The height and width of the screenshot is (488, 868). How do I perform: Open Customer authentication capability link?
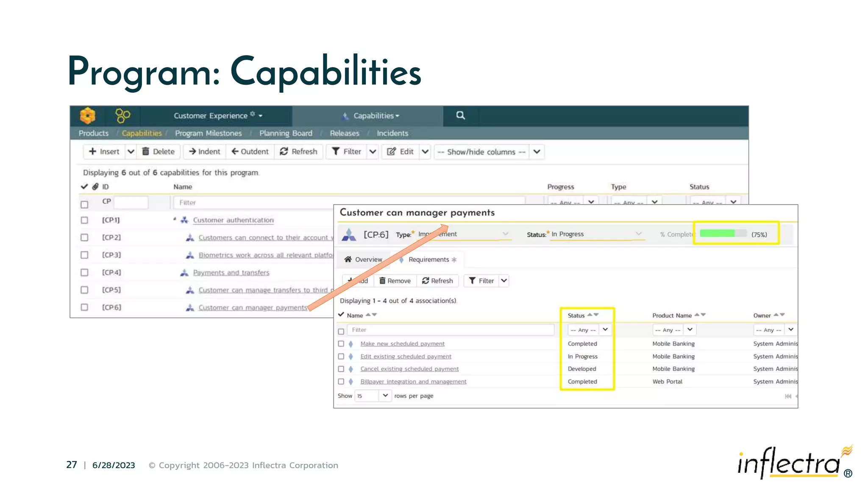tap(233, 220)
